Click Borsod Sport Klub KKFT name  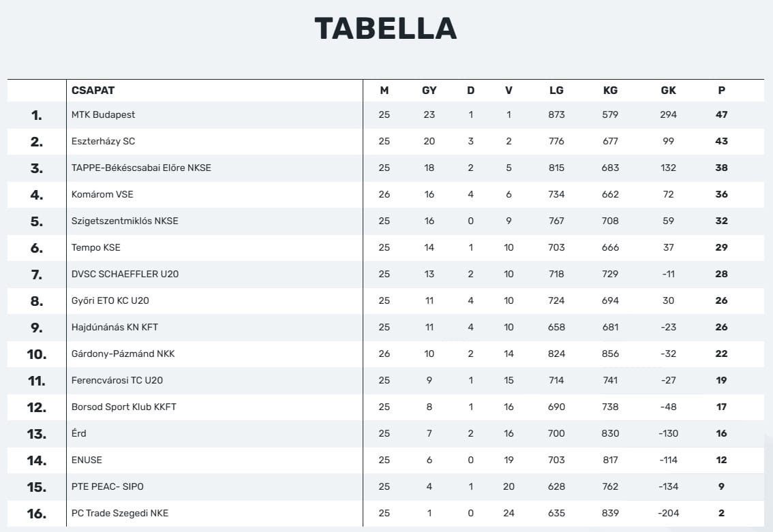pyautogui.click(x=124, y=407)
